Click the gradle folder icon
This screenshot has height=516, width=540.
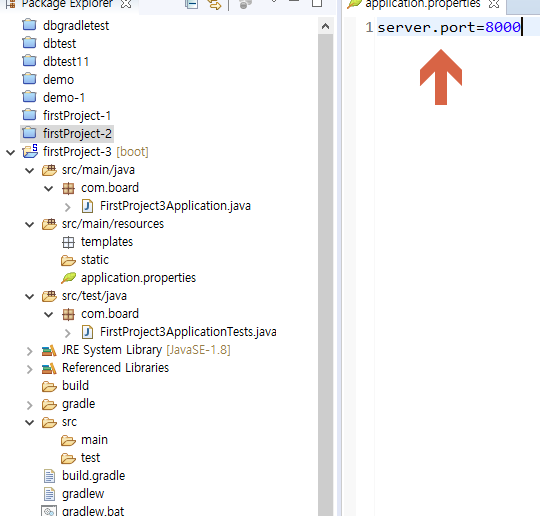click(x=49, y=404)
